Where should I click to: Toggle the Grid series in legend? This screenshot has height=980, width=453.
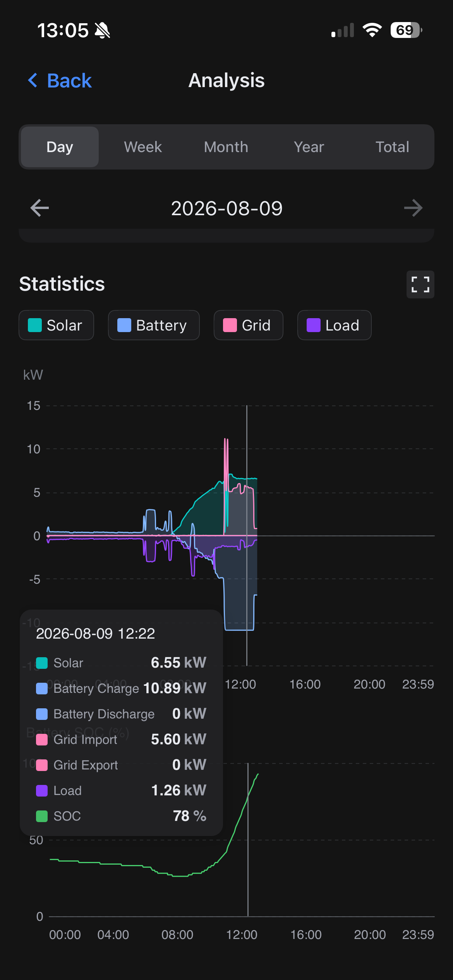point(248,325)
